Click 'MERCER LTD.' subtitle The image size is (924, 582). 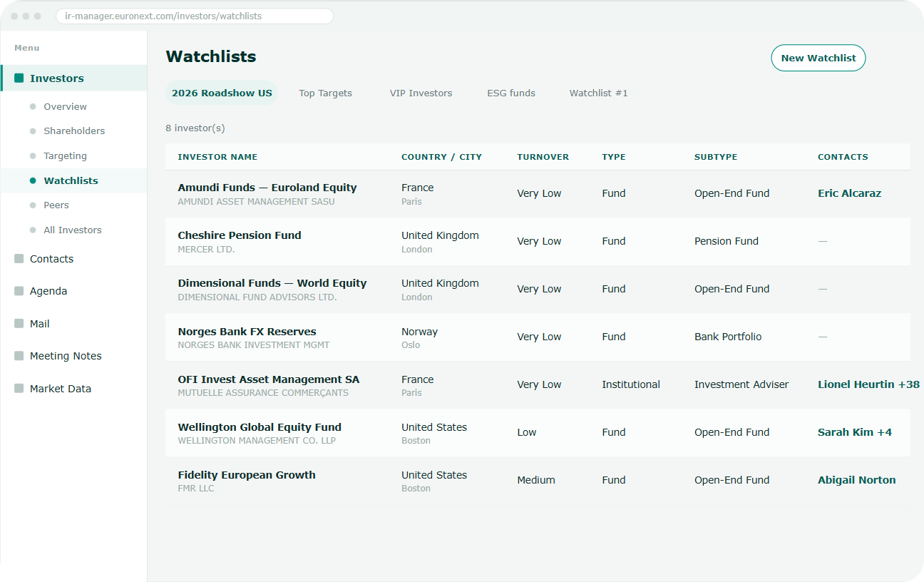(x=206, y=250)
